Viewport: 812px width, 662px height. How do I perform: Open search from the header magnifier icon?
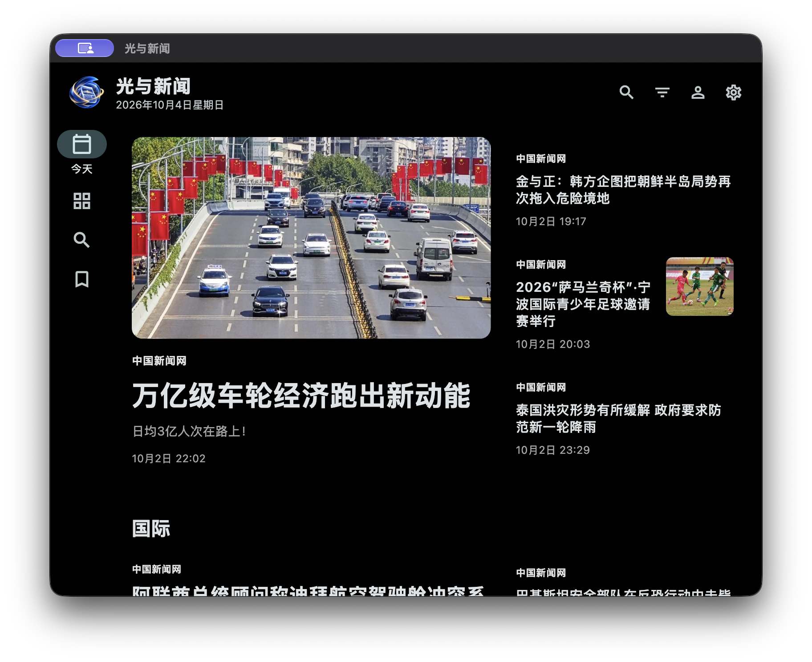[x=626, y=93]
